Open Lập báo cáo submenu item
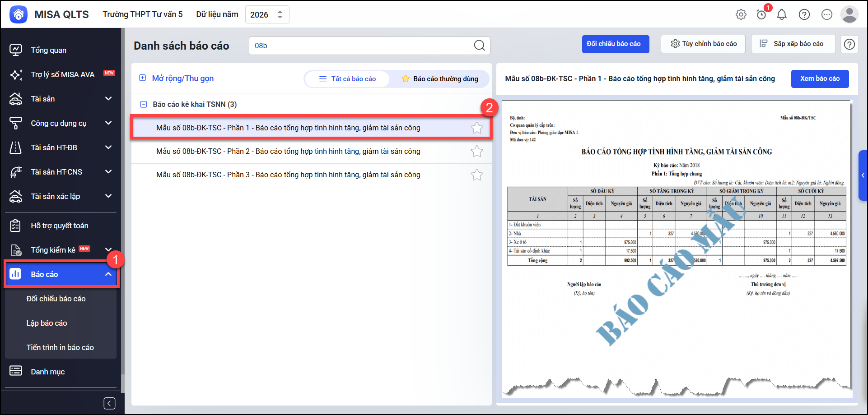868x415 pixels. coord(47,323)
